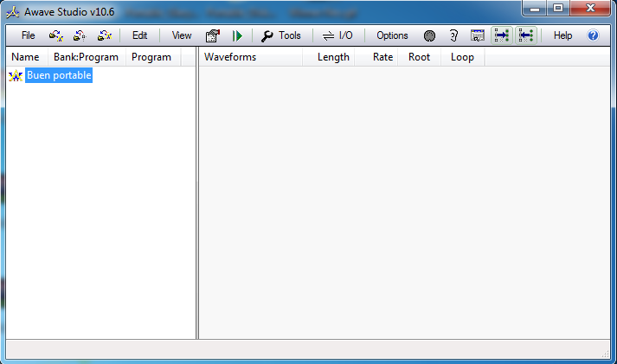The height and width of the screenshot is (364, 617).
Task: Close the Awave Studio window
Action: pos(590,9)
